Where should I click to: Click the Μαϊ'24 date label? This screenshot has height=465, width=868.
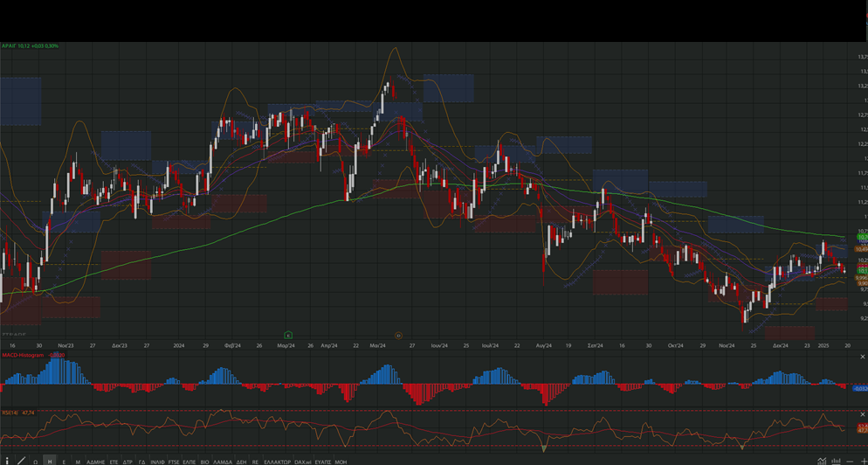point(377,345)
